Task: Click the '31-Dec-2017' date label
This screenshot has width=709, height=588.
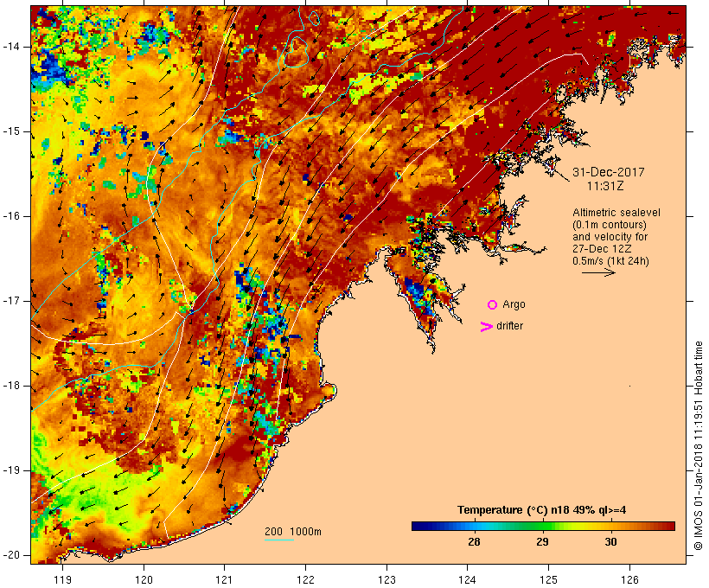Action: 608,172
